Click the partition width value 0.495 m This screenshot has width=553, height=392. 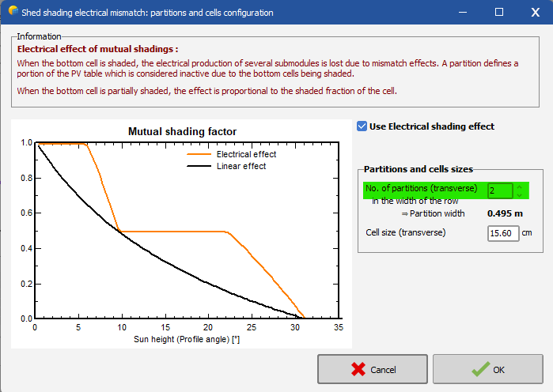click(505, 213)
